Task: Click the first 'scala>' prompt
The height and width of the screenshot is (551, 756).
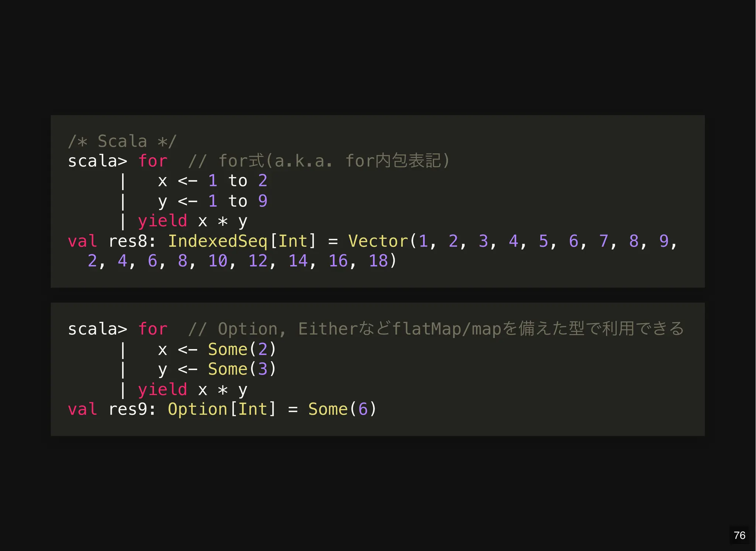Action: [97, 161]
